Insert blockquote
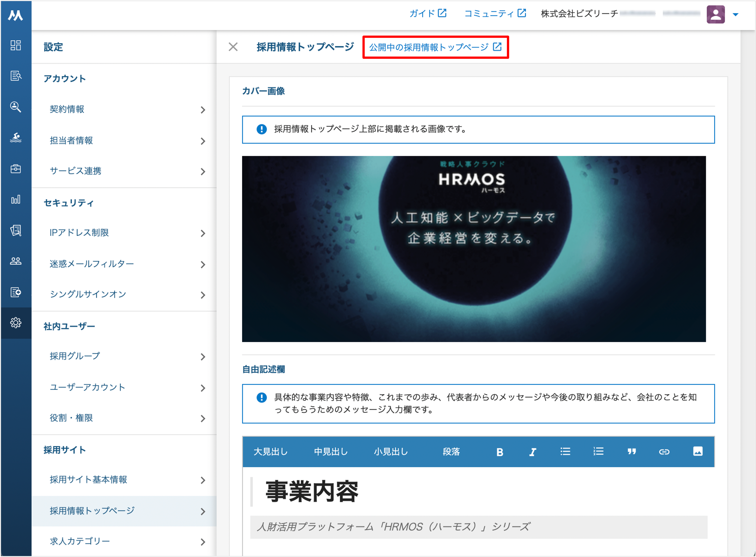 pos(631,451)
